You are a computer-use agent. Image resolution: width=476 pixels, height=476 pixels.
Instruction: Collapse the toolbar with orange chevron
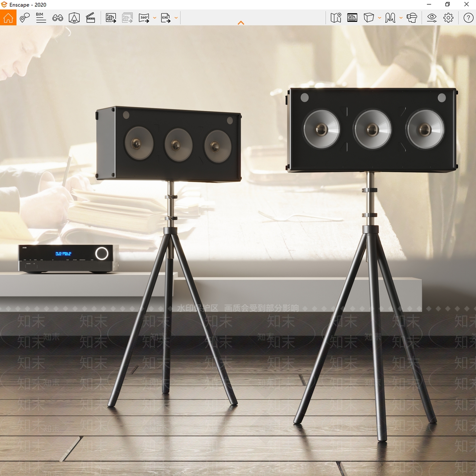coord(241,23)
